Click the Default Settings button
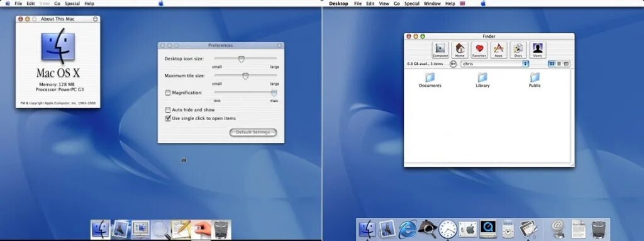The image size is (644, 241). [253, 132]
